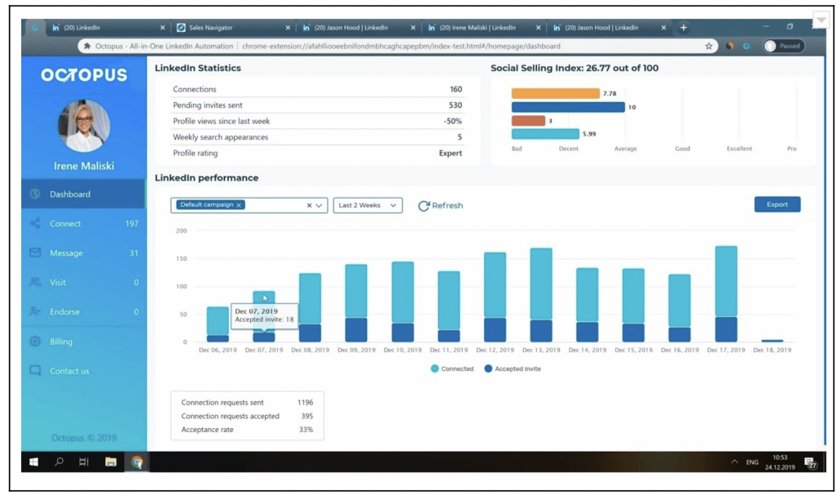Click the Profile rating Expert value
This screenshot has height=504, width=837.
450,153
